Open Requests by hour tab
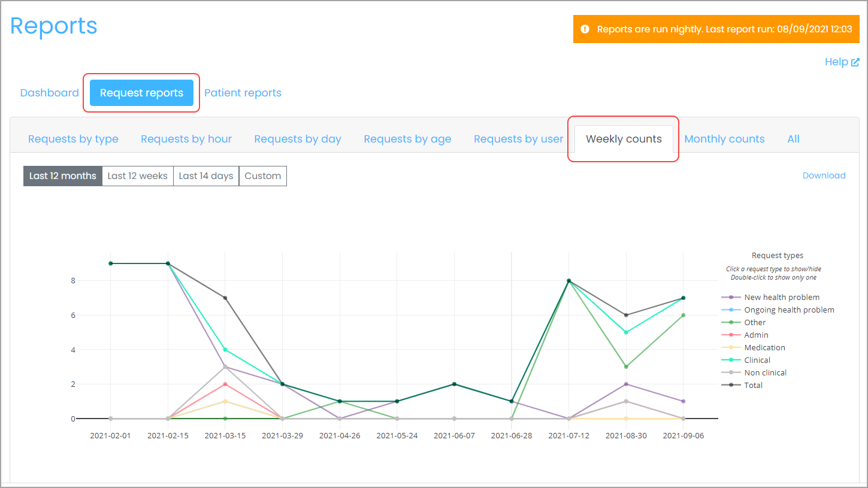This screenshot has width=868, height=488. click(186, 139)
